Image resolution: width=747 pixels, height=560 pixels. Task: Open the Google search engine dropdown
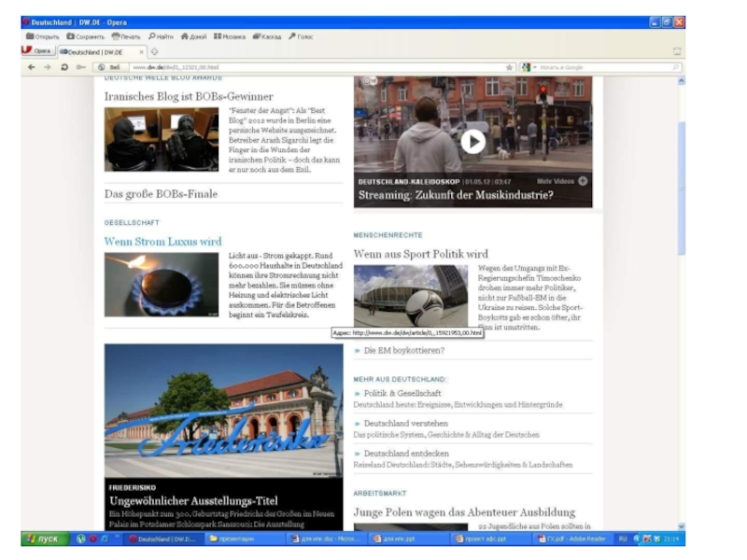(x=528, y=67)
